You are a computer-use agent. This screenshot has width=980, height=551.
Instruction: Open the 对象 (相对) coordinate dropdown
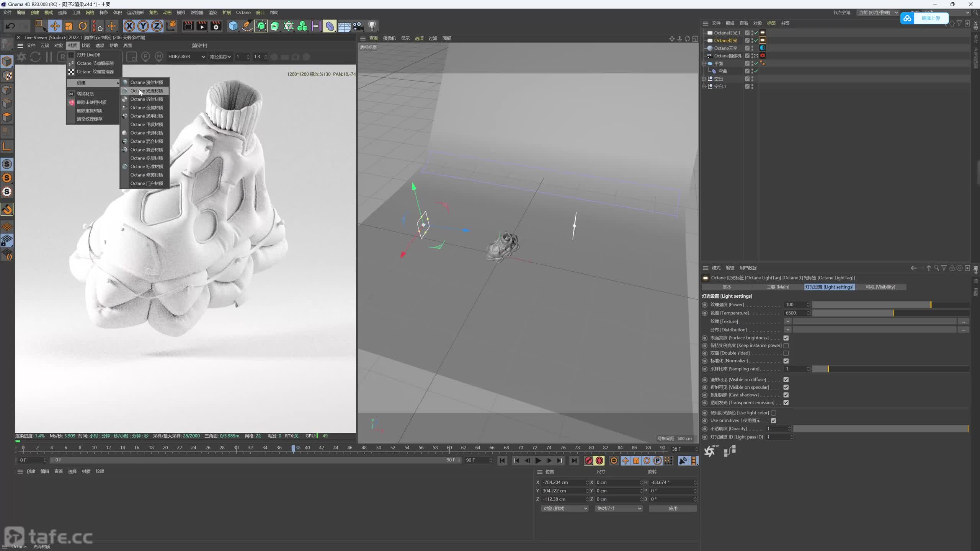click(565, 509)
